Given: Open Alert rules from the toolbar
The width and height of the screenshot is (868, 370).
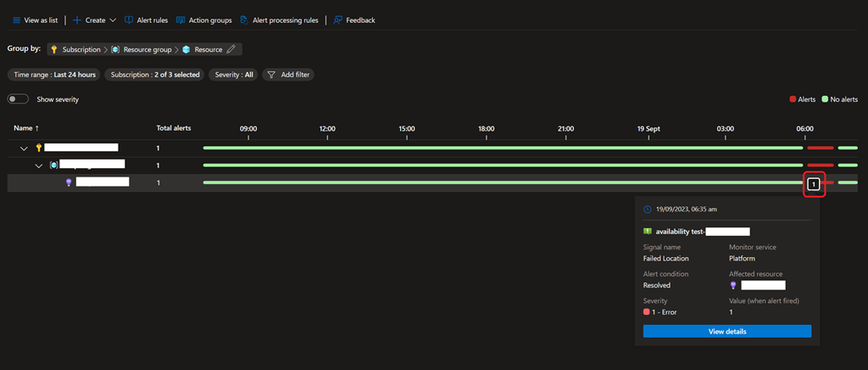Looking at the screenshot, I should click(x=146, y=20).
